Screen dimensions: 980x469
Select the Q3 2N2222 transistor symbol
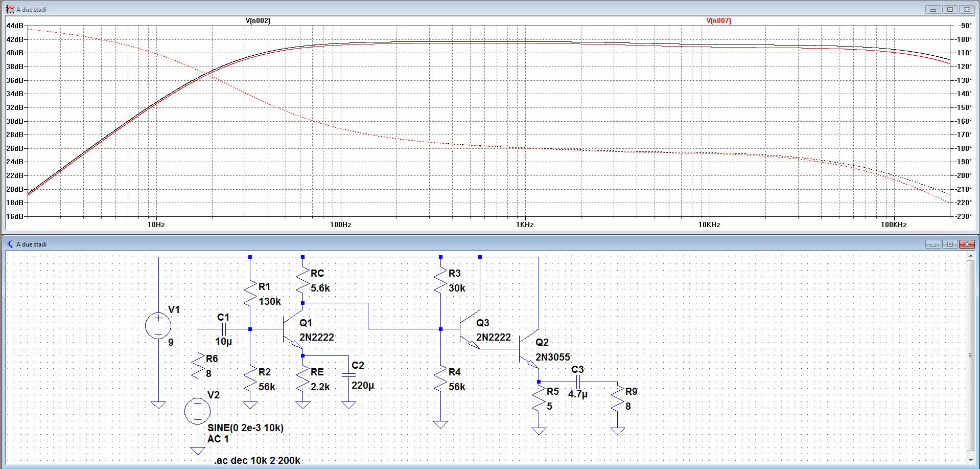point(470,330)
